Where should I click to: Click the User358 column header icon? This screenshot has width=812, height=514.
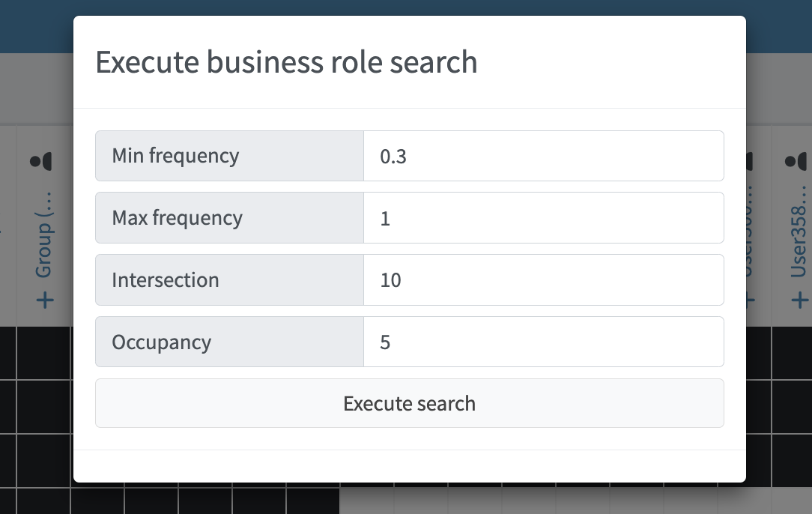click(x=796, y=161)
